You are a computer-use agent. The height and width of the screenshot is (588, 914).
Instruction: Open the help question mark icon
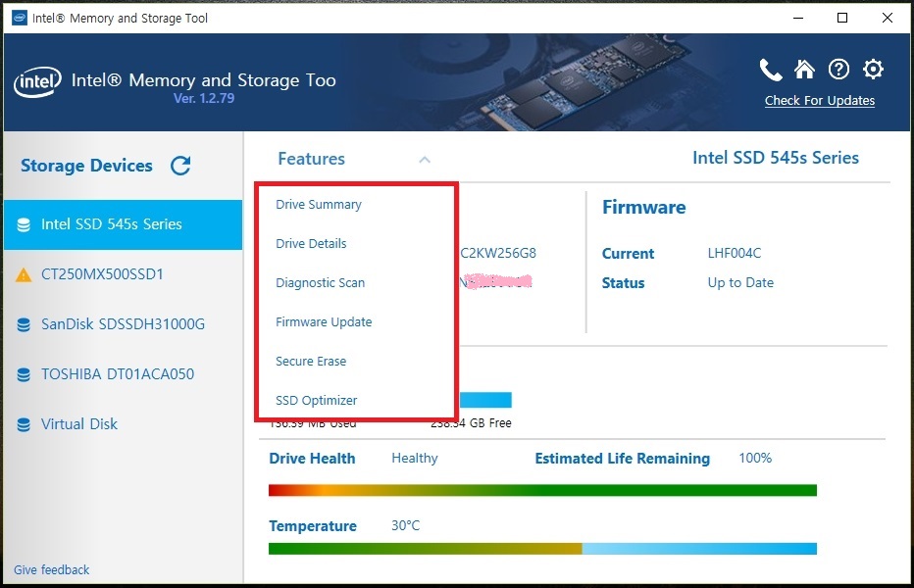point(838,70)
